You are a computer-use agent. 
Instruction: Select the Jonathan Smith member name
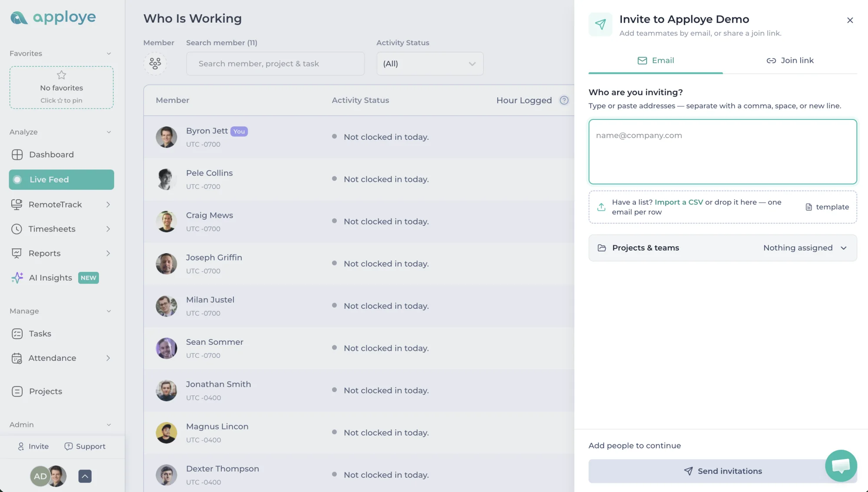(218, 384)
